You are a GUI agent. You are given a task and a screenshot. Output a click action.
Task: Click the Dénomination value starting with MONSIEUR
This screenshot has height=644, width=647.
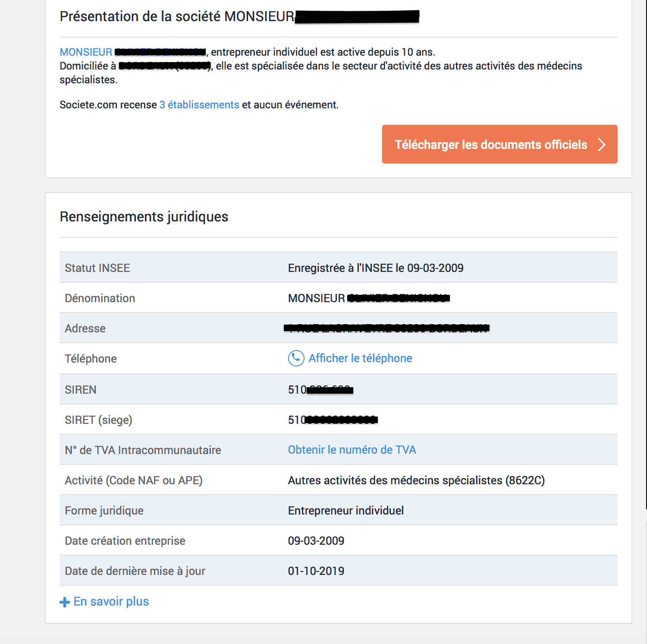click(369, 298)
